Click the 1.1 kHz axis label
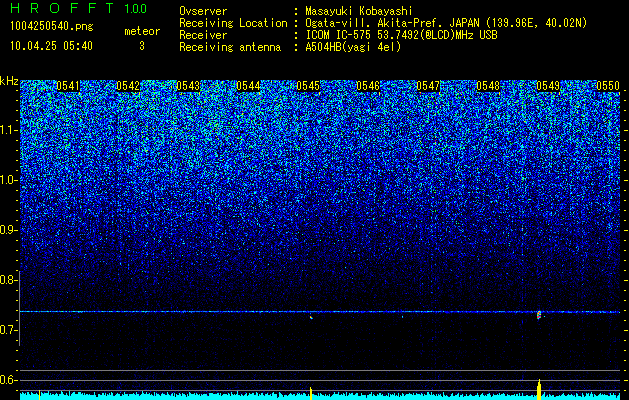The width and height of the screenshot is (629, 400). (8, 130)
